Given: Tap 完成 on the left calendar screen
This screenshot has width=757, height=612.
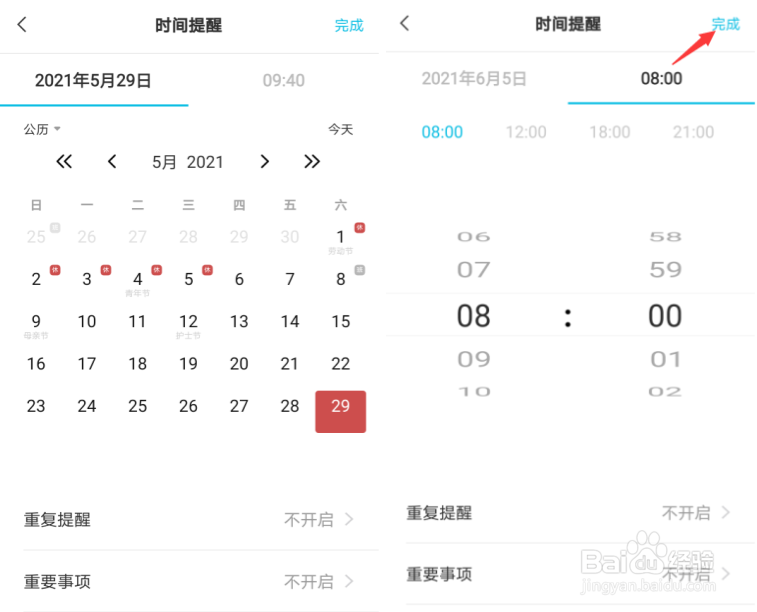Looking at the screenshot, I should [x=349, y=26].
